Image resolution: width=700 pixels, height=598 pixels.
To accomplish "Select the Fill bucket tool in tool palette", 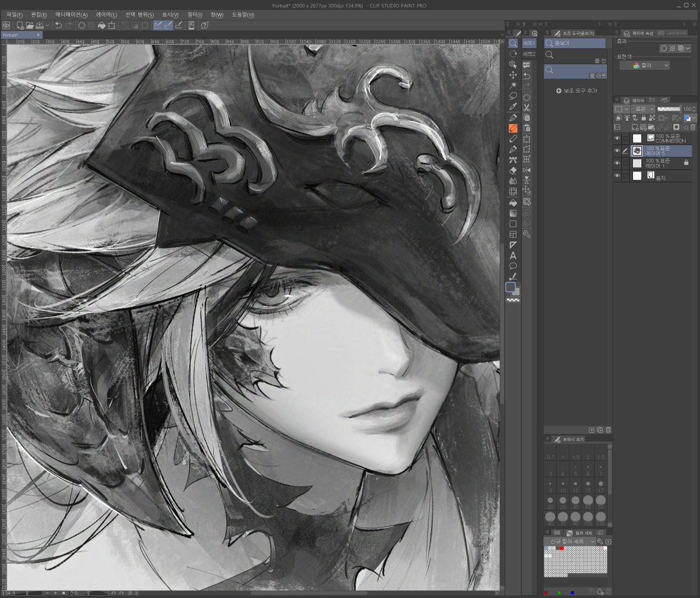I will pyautogui.click(x=513, y=203).
